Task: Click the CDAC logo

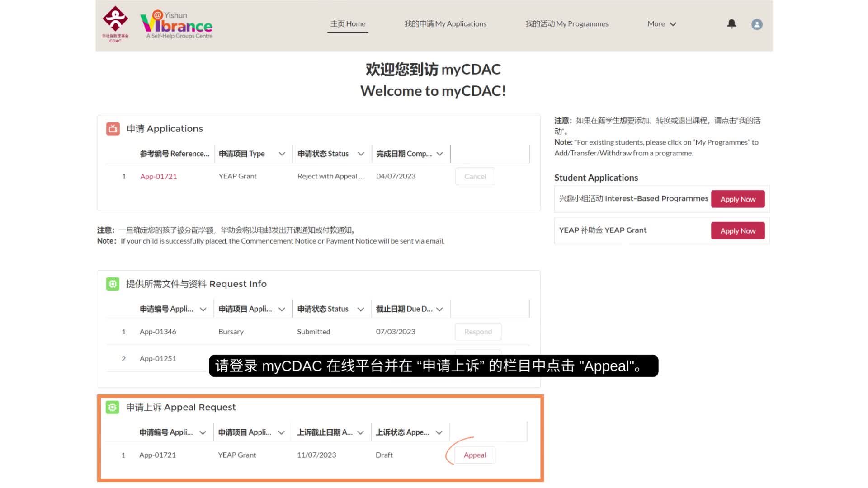Action: (x=115, y=23)
